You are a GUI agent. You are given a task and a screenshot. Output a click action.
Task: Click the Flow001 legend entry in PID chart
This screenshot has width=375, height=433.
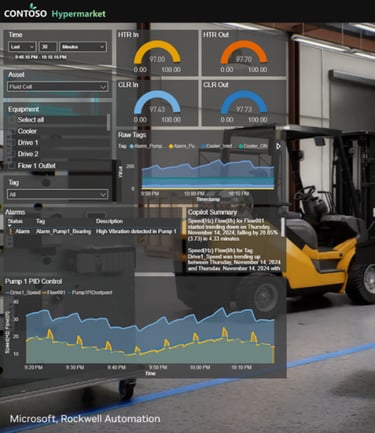coord(53,292)
